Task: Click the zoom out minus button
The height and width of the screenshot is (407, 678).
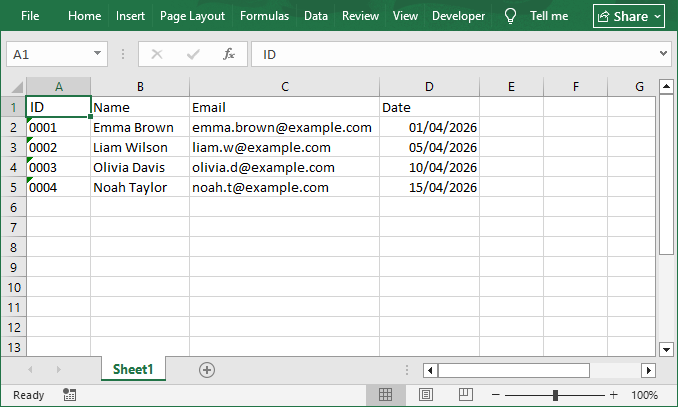Action: click(x=496, y=394)
